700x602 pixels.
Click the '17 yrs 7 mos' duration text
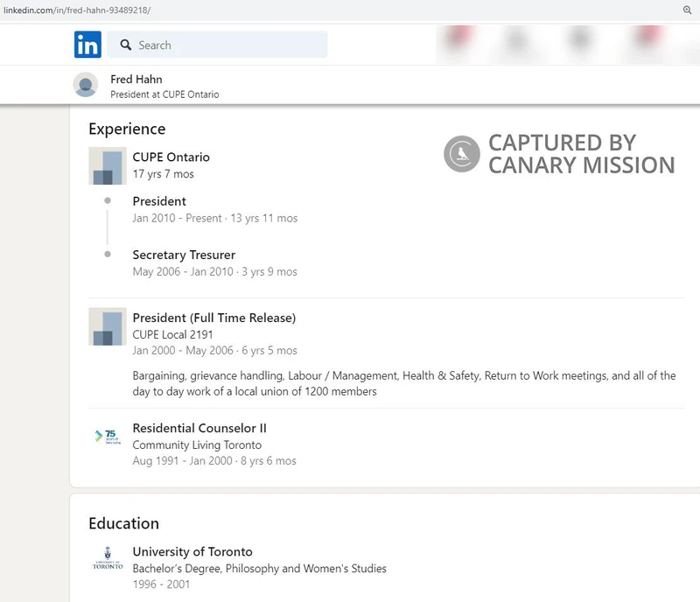pyautogui.click(x=164, y=174)
